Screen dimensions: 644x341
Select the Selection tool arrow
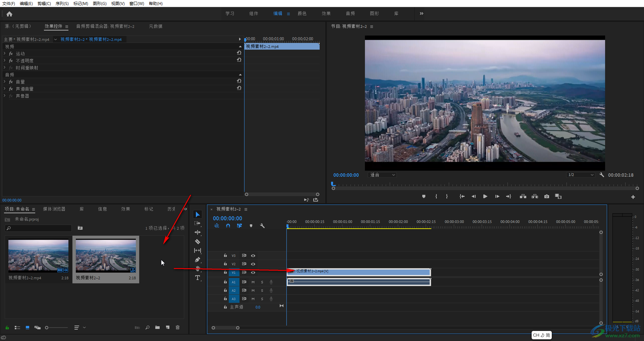point(198,214)
